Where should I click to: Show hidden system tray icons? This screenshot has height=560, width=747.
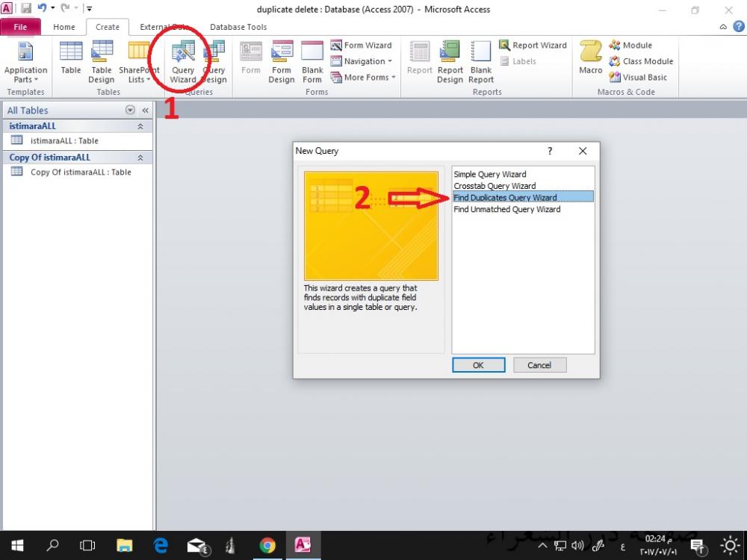point(542,546)
